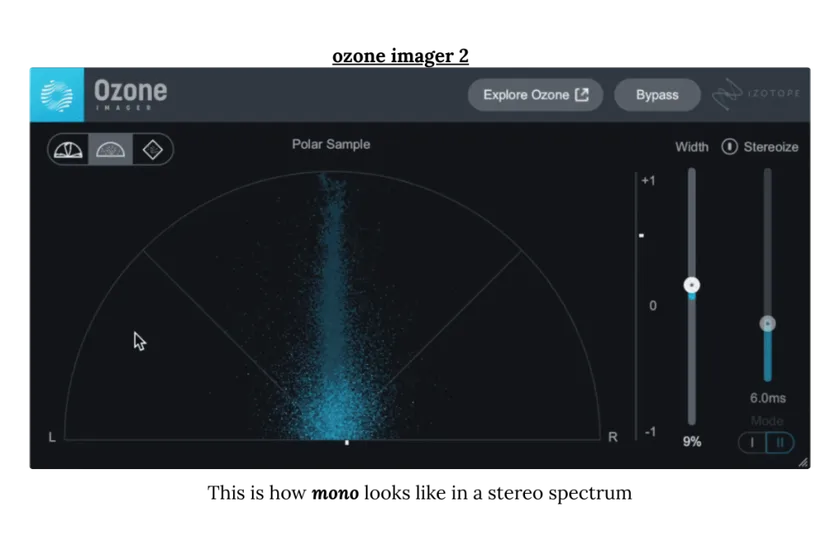The image size is (840, 560).
Task: Select the Polar Level vectorscope view
Action: tap(69, 150)
